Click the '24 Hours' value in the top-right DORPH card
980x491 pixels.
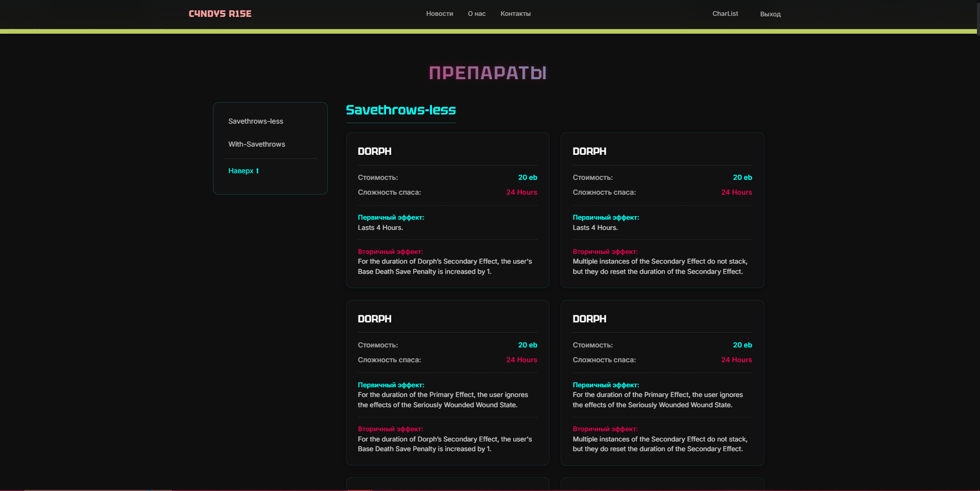coord(736,192)
